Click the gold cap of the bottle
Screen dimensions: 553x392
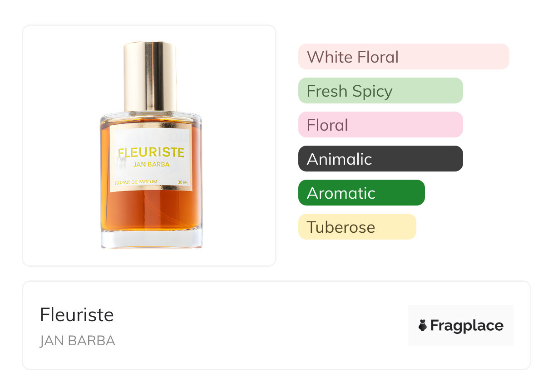(150, 76)
